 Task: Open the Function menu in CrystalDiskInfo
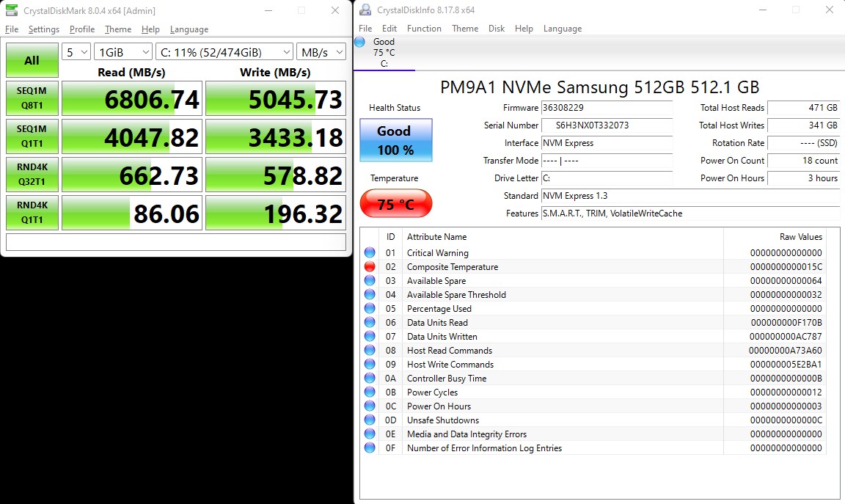(x=424, y=29)
